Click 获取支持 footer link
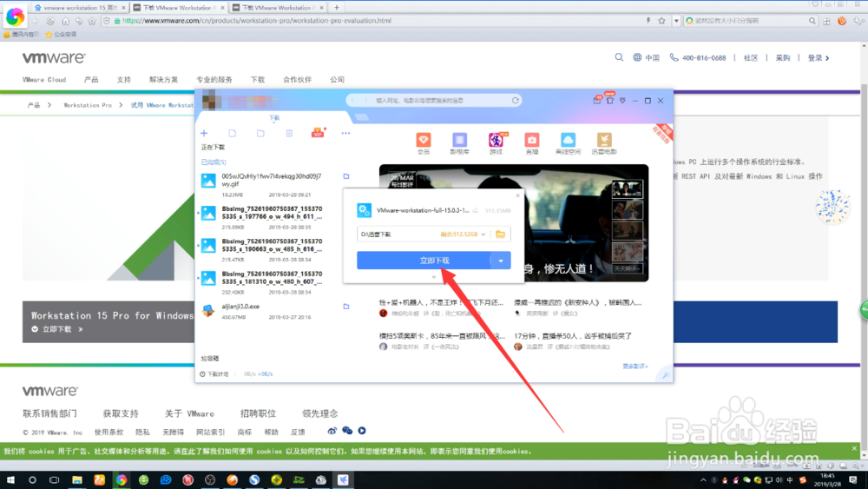The height and width of the screenshot is (489, 868). 121,413
